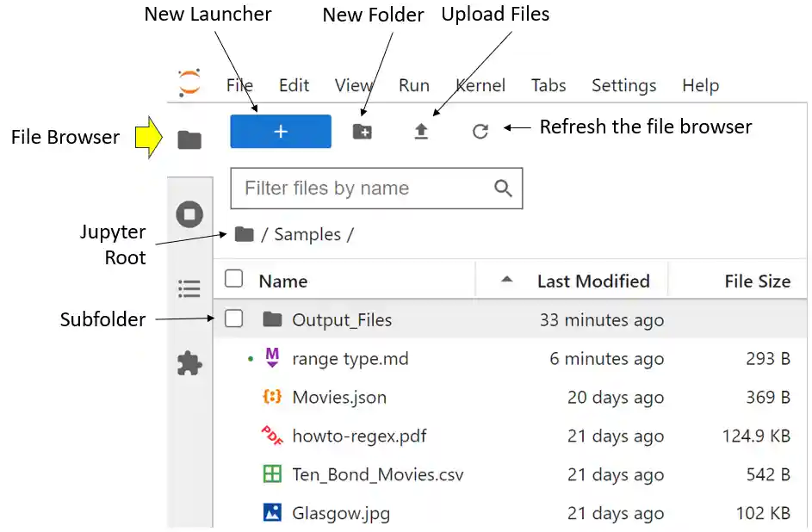This screenshot has width=812, height=532.
Task: Open the Extension Manager puzzle icon
Action: point(189,363)
